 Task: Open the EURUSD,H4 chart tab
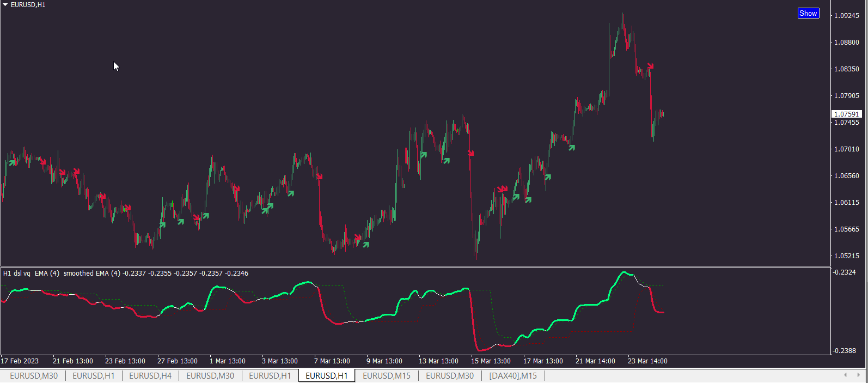click(150, 376)
